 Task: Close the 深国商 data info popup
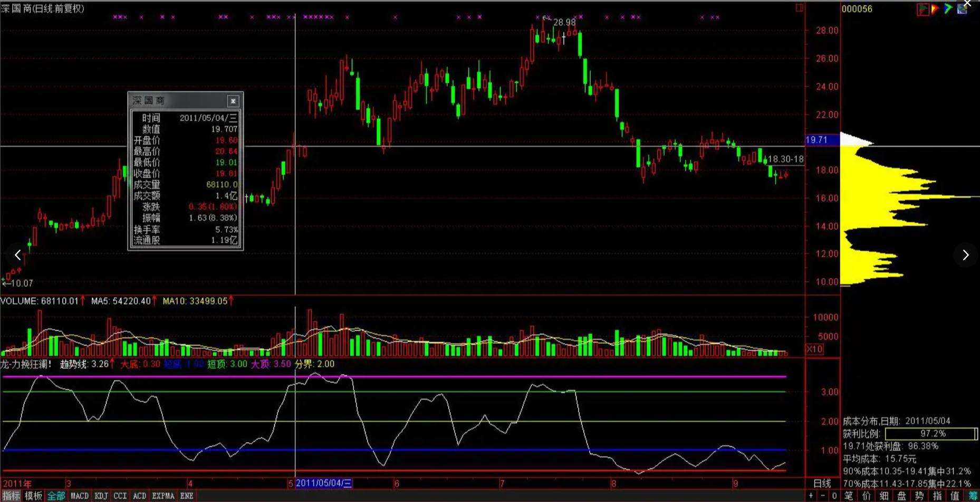[233, 101]
